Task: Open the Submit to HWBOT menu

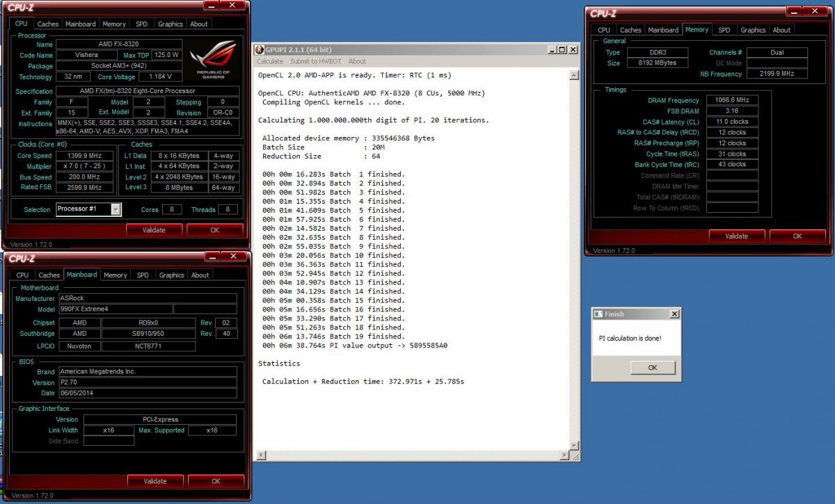Action: point(315,61)
